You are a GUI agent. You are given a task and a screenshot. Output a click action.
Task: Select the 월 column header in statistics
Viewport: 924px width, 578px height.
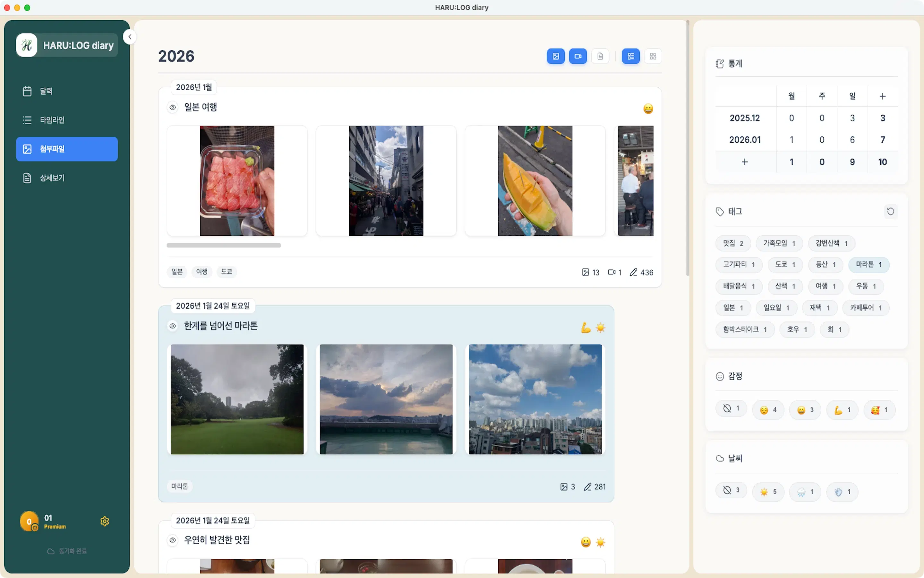coord(791,96)
